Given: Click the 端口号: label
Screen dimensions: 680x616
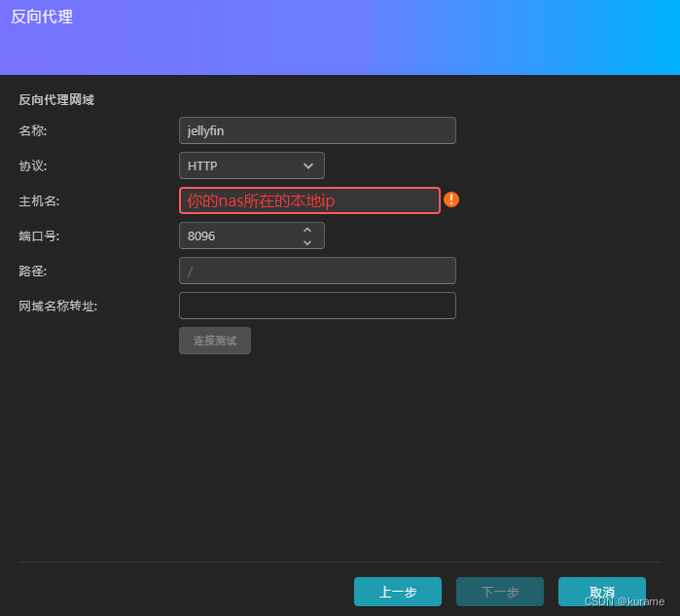Looking at the screenshot, I should click(39, 236).
